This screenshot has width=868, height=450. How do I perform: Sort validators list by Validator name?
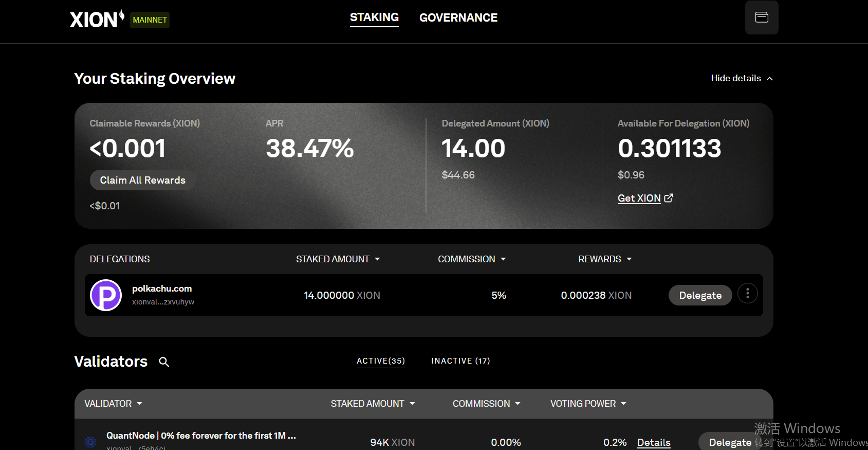(x=114, y=404)
